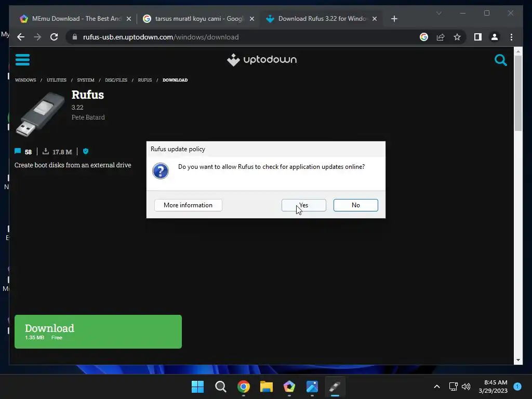Image resolution: width=532 pixels, height=399 pixels.
Task: Open the Windows Start menu
Action: [197, 387]
